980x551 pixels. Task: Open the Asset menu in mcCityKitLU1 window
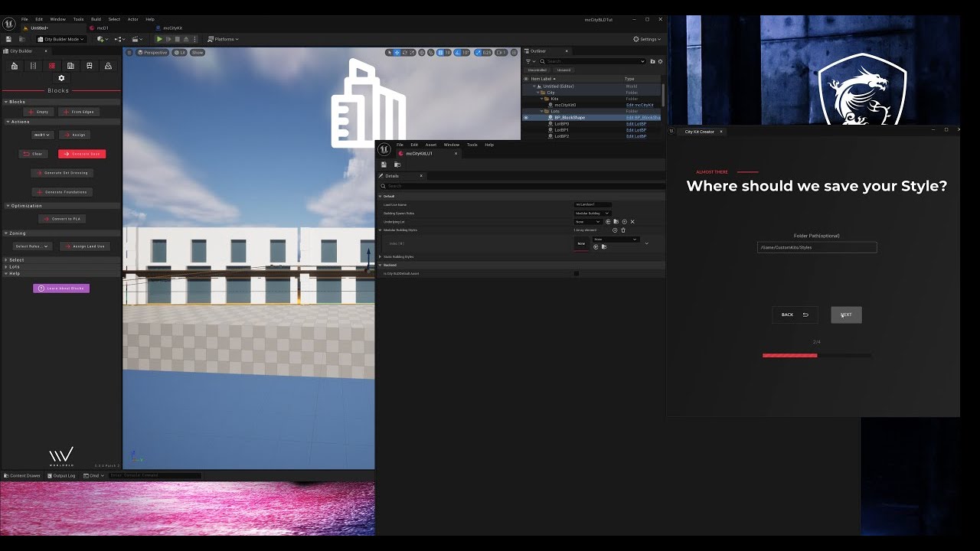pyautogui.click(x=431, y=145)
